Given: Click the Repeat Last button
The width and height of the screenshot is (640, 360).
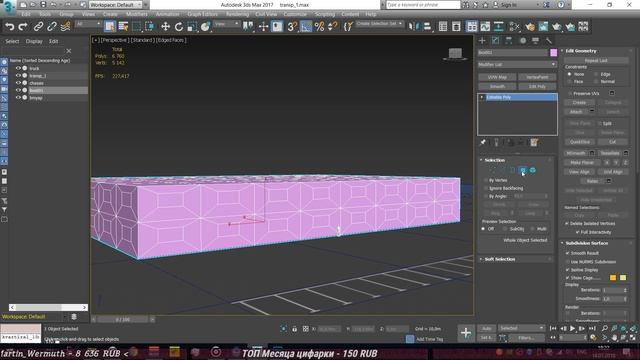Looking at the screenshot, I should [x=596, y=60].
